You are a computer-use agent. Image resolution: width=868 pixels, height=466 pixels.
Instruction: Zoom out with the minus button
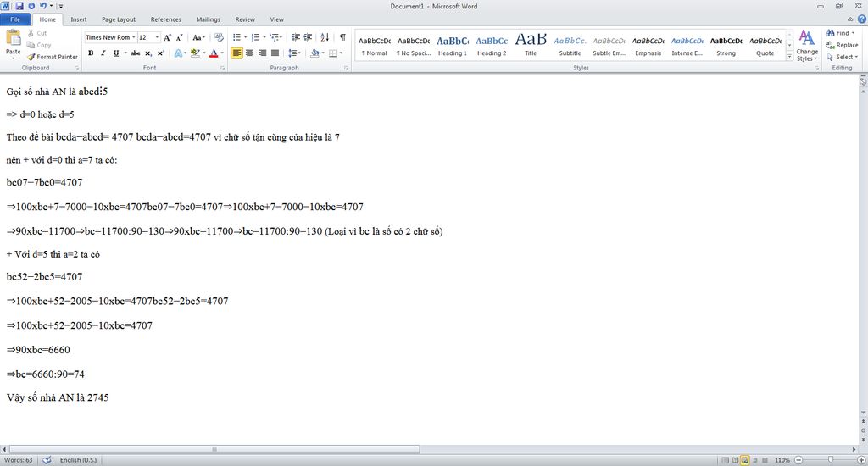(798, 460)
